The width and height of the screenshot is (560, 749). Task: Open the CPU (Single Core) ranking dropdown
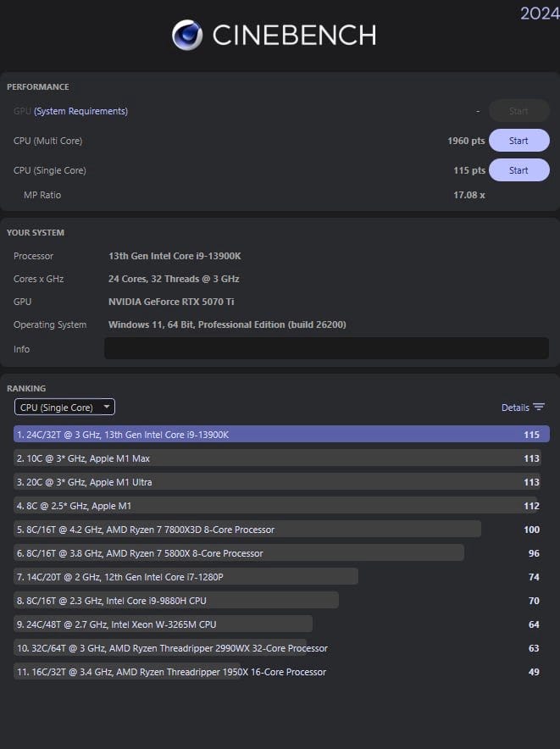pyautogui.click(x=64, y=408)
